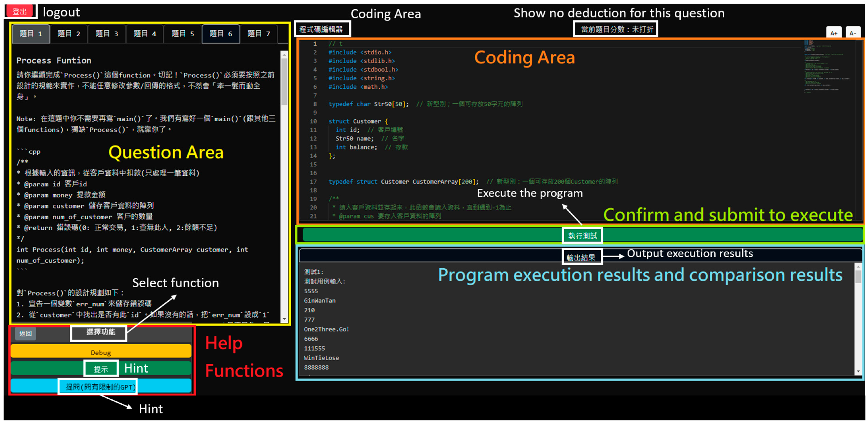Screen dimensions: 868x425
Task: Click the @param money 提款金額 line
Action: 61,195
